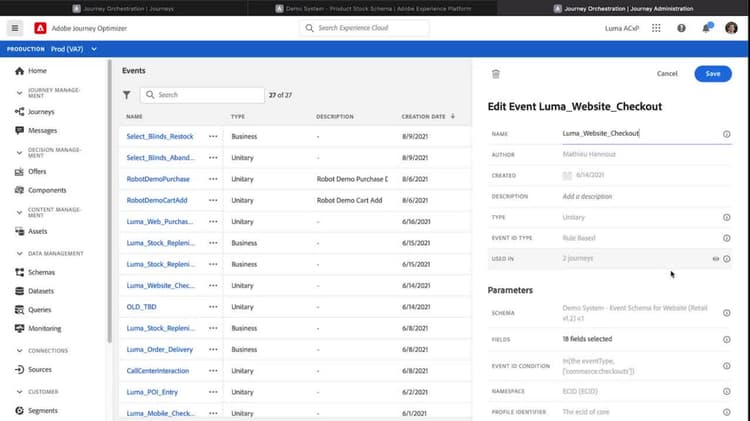750x421 pixels.
Task: Open CallCenterInteraction event link
Action: pos(157,371)
